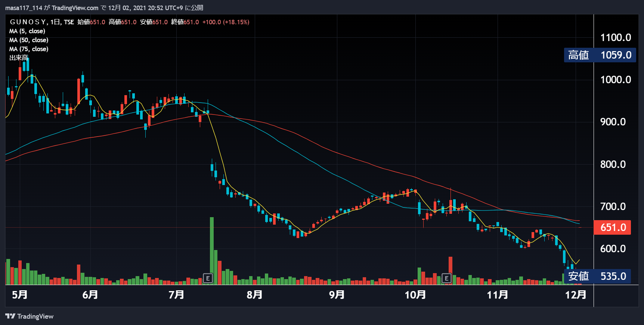Click the TradingView.com link in header
The height and width of the screenshot is (325, 644).
(x=75, y=8)
